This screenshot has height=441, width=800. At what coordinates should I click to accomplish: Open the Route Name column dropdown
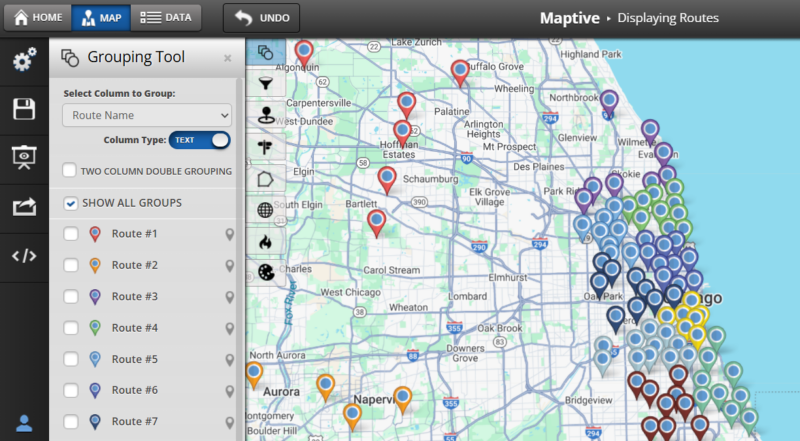[x=147, y=115]
